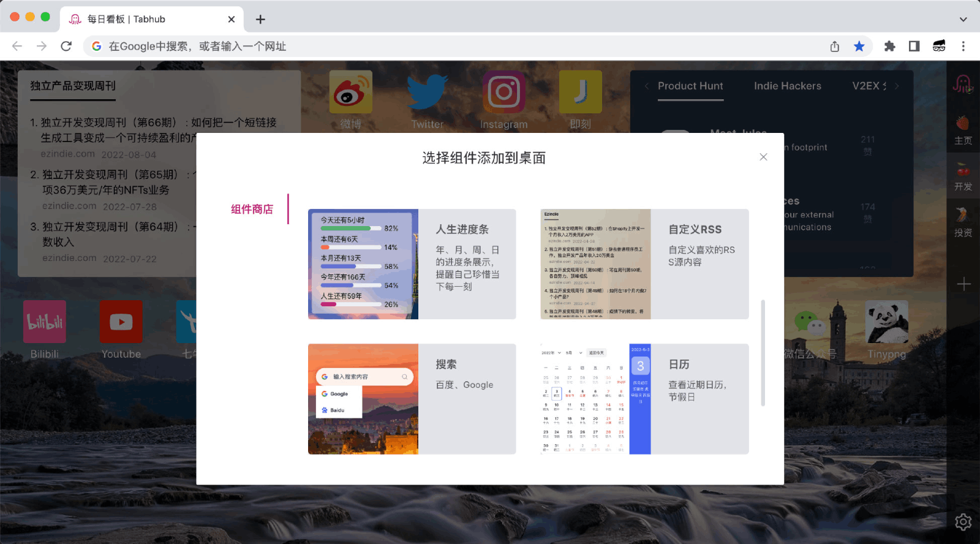Screen dimensions: 980x544
Task: Share this page via share icon
Action: (x=834, y=46)
